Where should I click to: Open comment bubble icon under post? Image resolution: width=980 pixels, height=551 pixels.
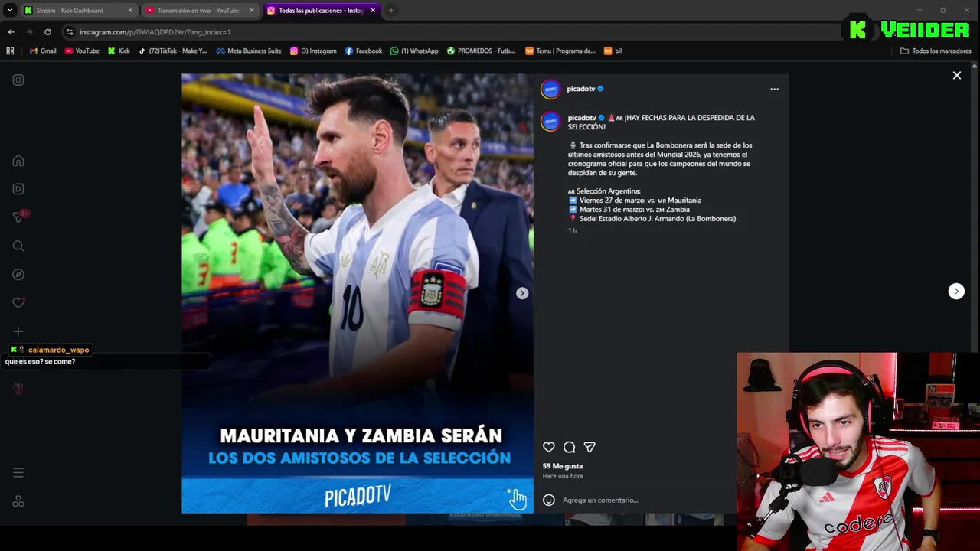pos(570,447)
